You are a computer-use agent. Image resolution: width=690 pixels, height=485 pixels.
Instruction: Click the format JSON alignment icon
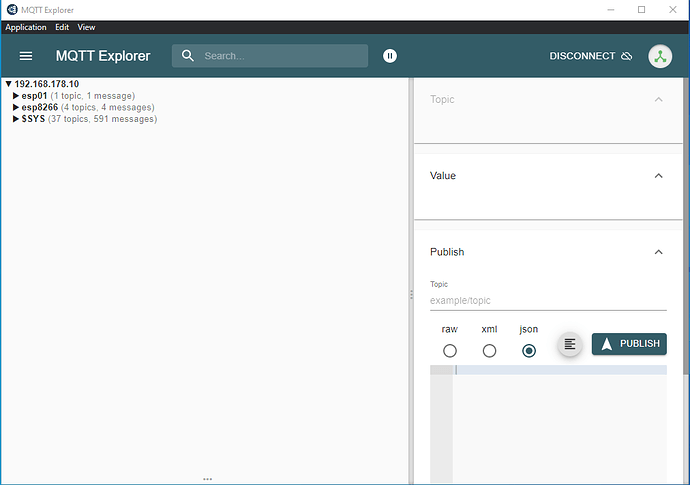[x=570, y=344]
